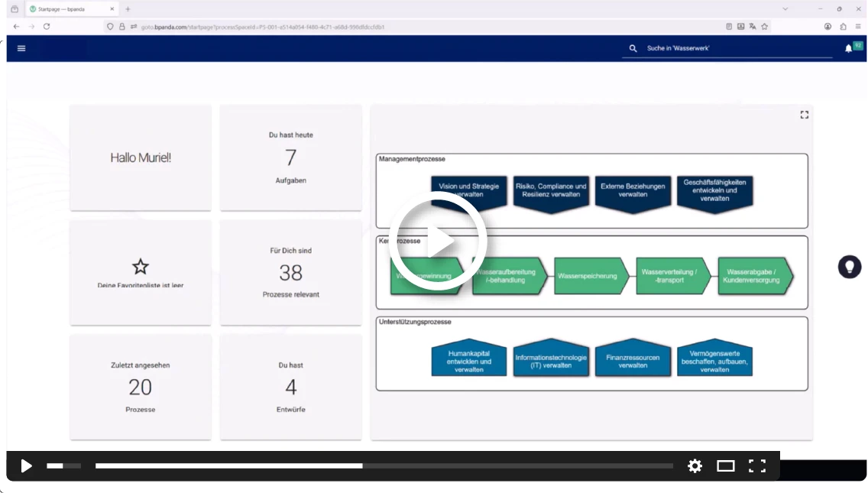
Task: Open the browser tab list dropdown
Action: [x=785, y=9]
